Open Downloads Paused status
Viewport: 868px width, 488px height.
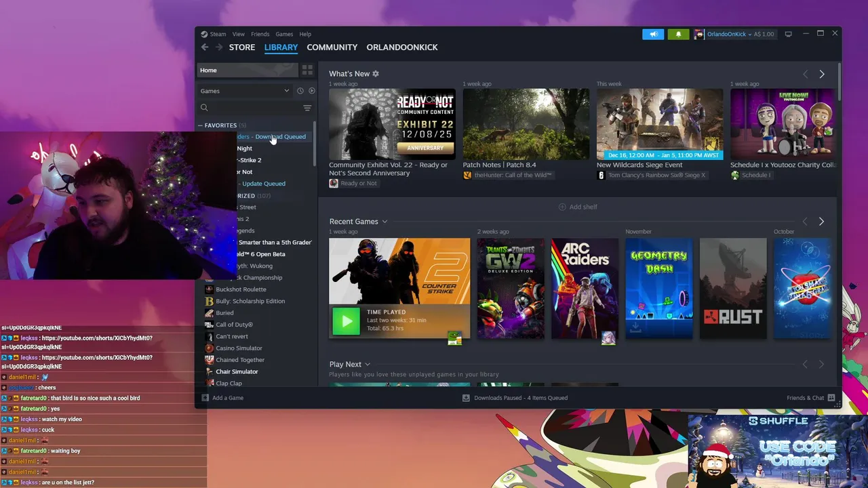coord(515,398)
